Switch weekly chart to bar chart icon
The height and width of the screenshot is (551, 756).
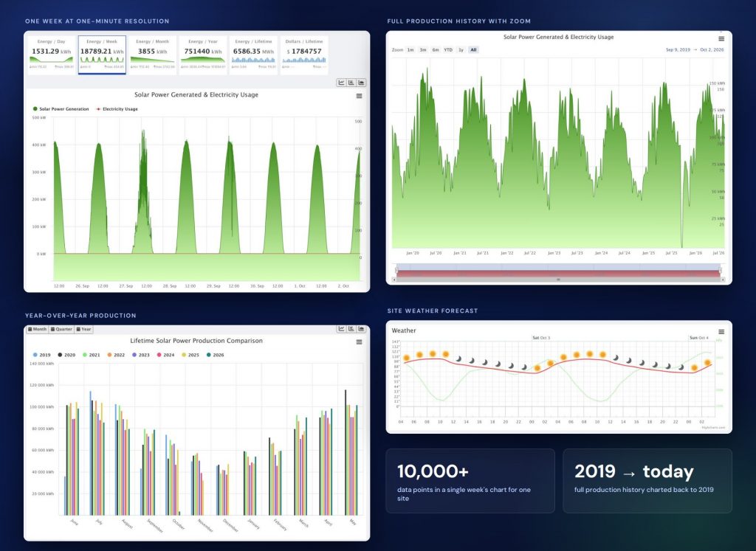pos(351,83)
